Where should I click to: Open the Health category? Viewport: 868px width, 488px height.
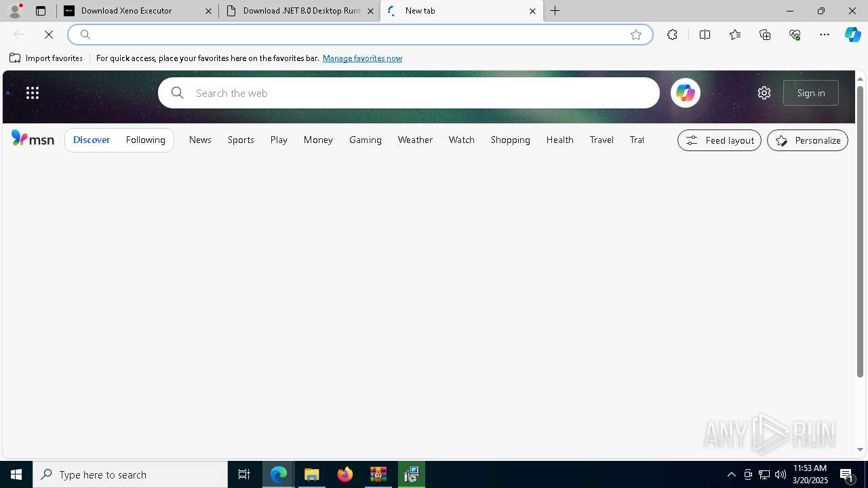(x=560, y=140)
